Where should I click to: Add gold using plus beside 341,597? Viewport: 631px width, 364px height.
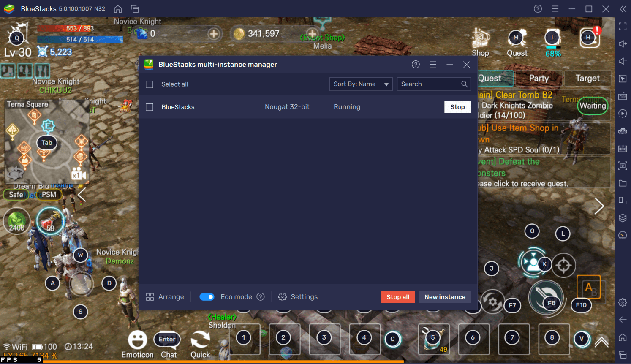(312, 34)
